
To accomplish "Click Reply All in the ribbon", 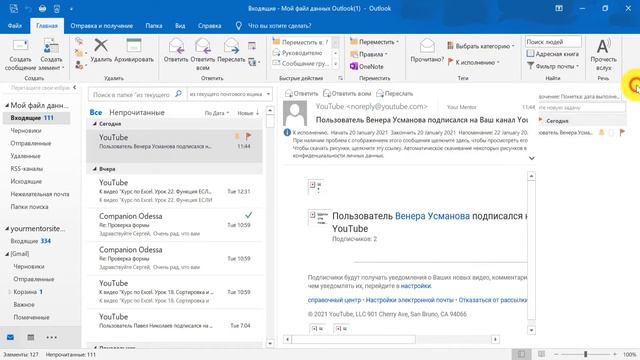I will [x=202, y=54].
